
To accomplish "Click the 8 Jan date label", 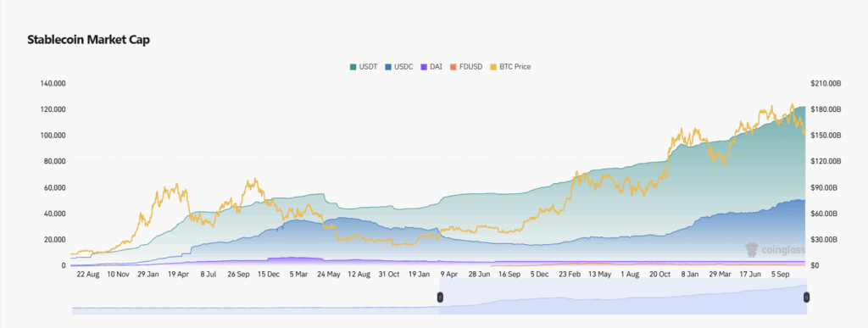I will point(690,275).
